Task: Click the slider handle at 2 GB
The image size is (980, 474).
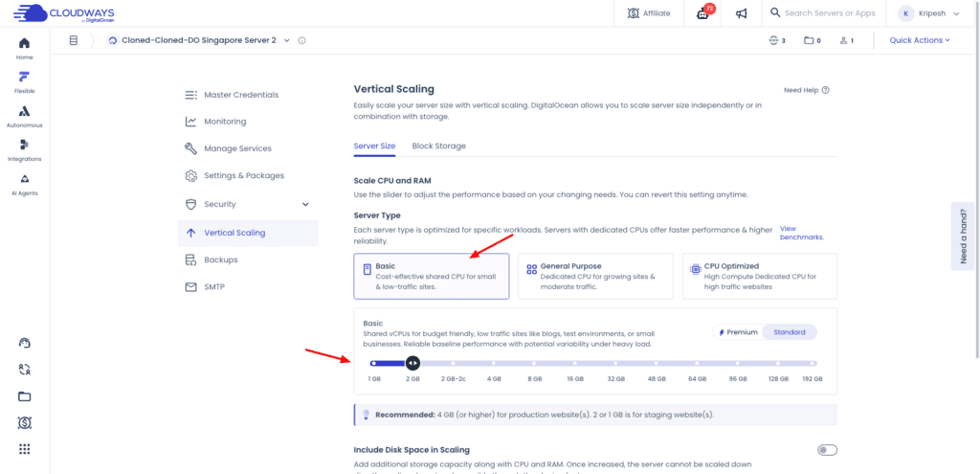Action: (412, 363)
